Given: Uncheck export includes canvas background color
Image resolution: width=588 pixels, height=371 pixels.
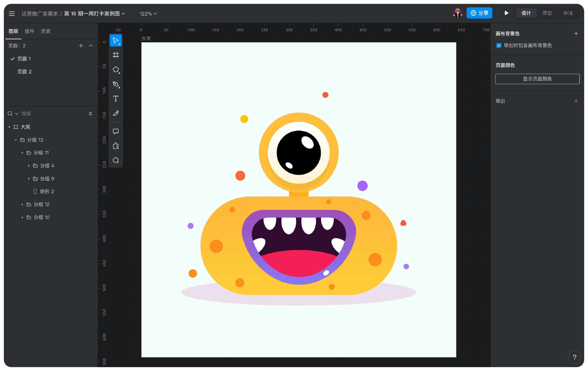Looking at the screenshot, I should [x=499, y=45].
